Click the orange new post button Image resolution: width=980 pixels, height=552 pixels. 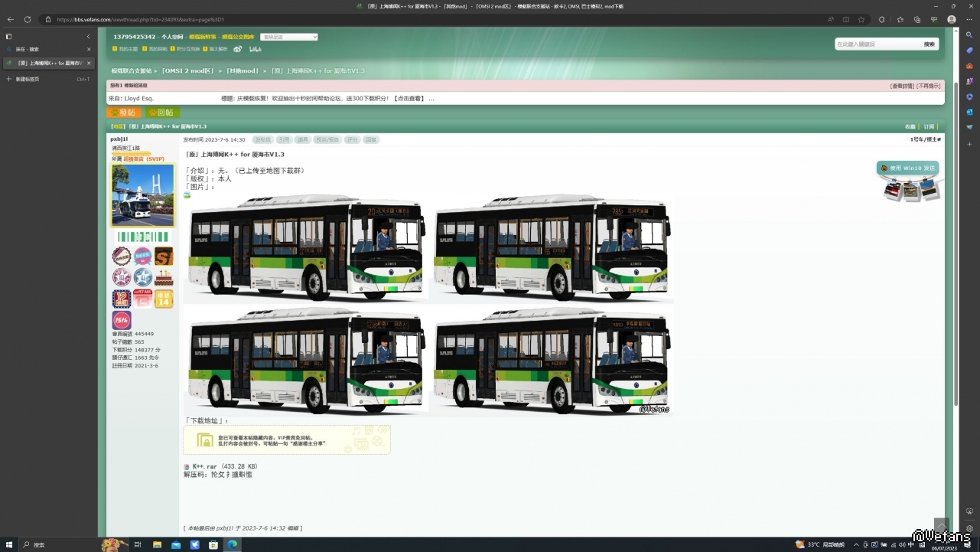click(123, 113)
